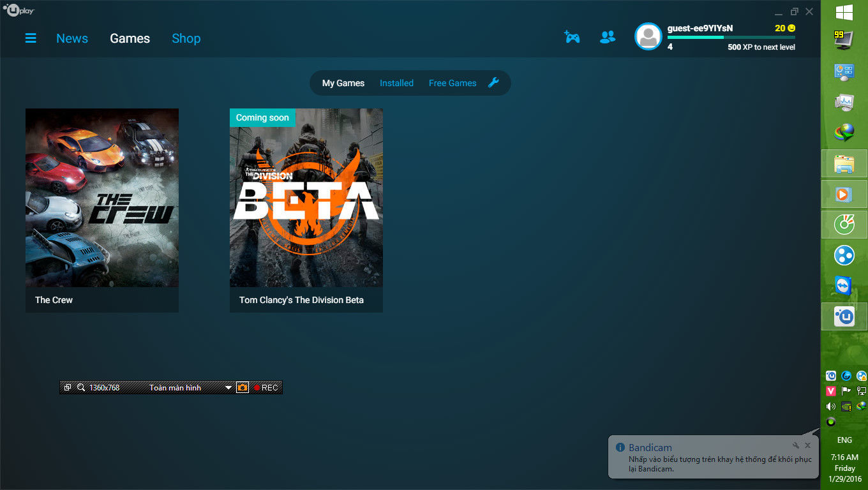
Task: Open The Crew game cover
Action: tap(102, 198)
